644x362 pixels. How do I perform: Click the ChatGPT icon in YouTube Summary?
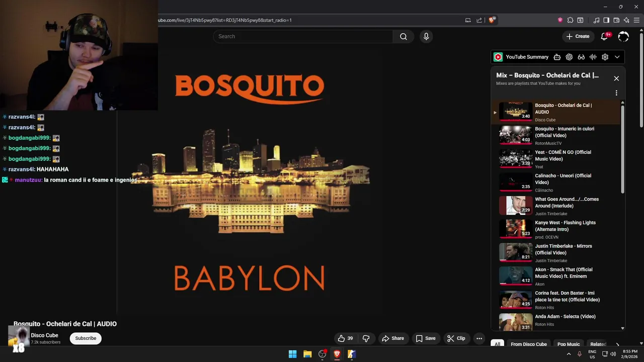click(569, 57)
